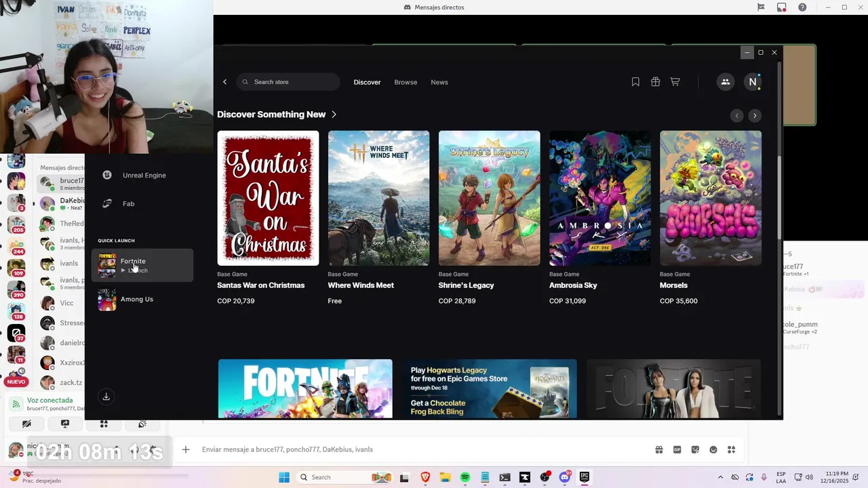The width and height of the screenshot is (868, 488).
Task: Open the Discord server with 205 badge
Action: pyautogui.click(x=16, y=223)
